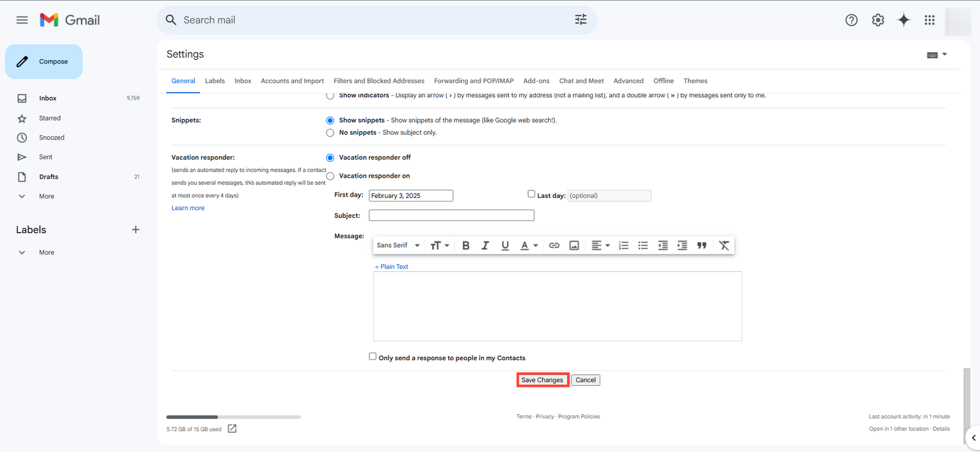The height and width of the screenshot is (452, 980).
Task: Apply numbered list formatting
Action: (624, 246)
